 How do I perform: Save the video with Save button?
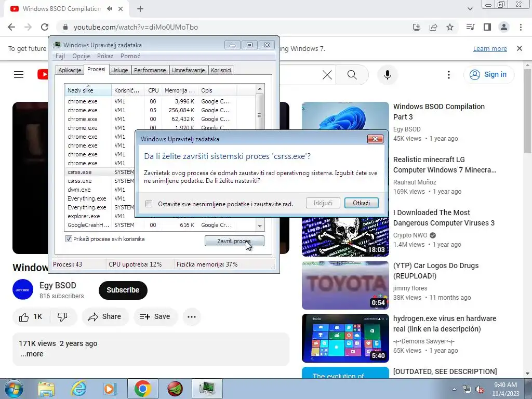click(155, 317)
